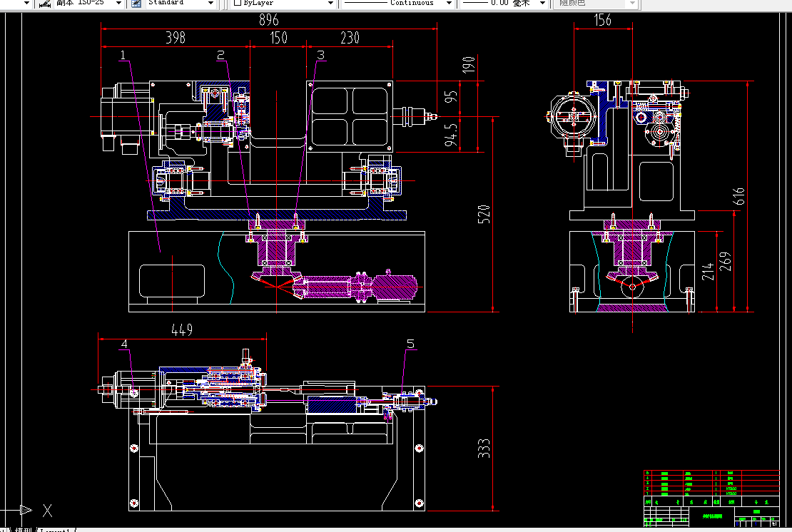Open the table style manager icon
Image resolution: width=792 pixels, height=532 pixels.
tap(136, 3)
